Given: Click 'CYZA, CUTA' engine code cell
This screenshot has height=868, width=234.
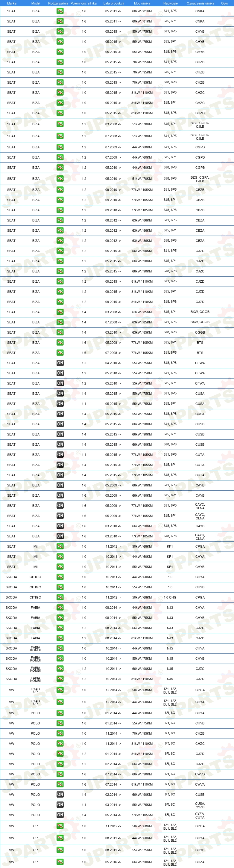Looking at the screenshot, I should point(200,815).
